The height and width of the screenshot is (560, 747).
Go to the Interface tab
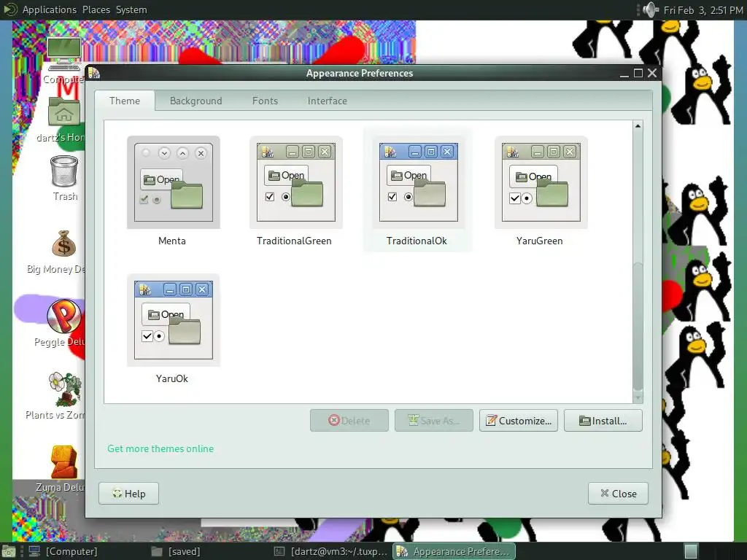click(328, 101)
